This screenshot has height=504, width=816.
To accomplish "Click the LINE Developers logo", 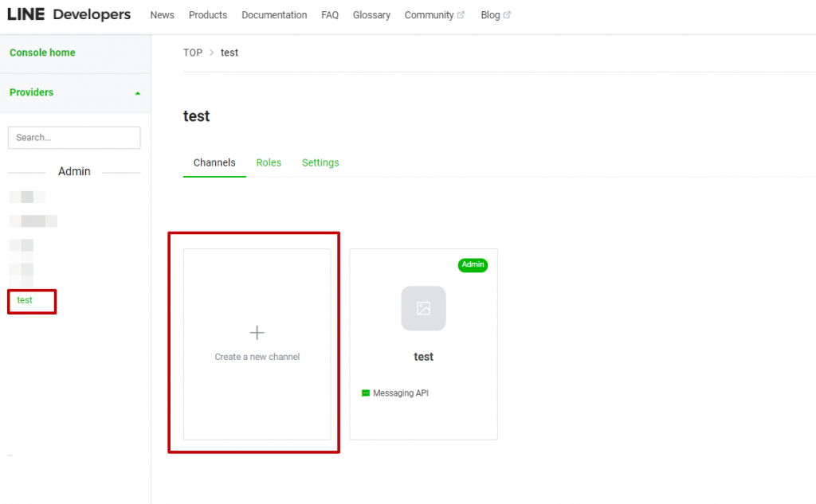I will [69, 14].
